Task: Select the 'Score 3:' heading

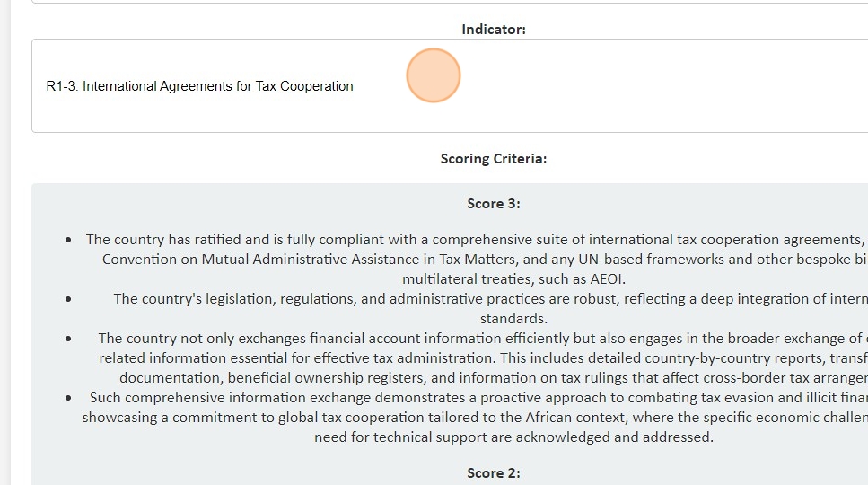Action: click(494, 204)
